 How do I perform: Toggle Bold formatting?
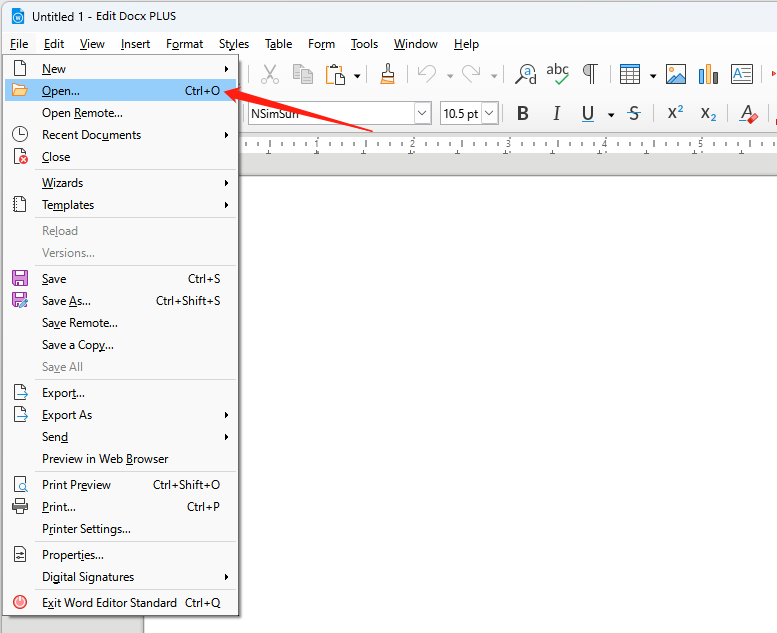522,114
